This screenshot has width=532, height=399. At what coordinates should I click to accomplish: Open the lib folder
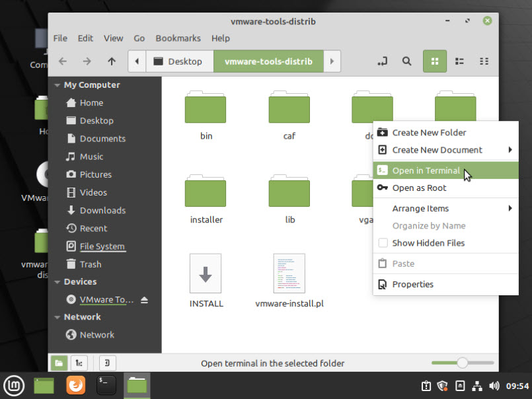pos(289,199)
